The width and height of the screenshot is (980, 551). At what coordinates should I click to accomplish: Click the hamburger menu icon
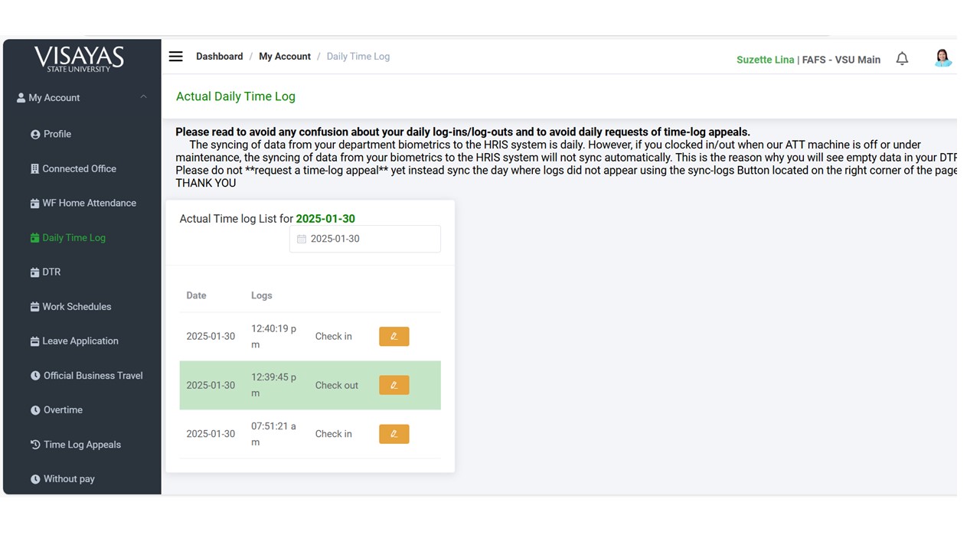175,57
